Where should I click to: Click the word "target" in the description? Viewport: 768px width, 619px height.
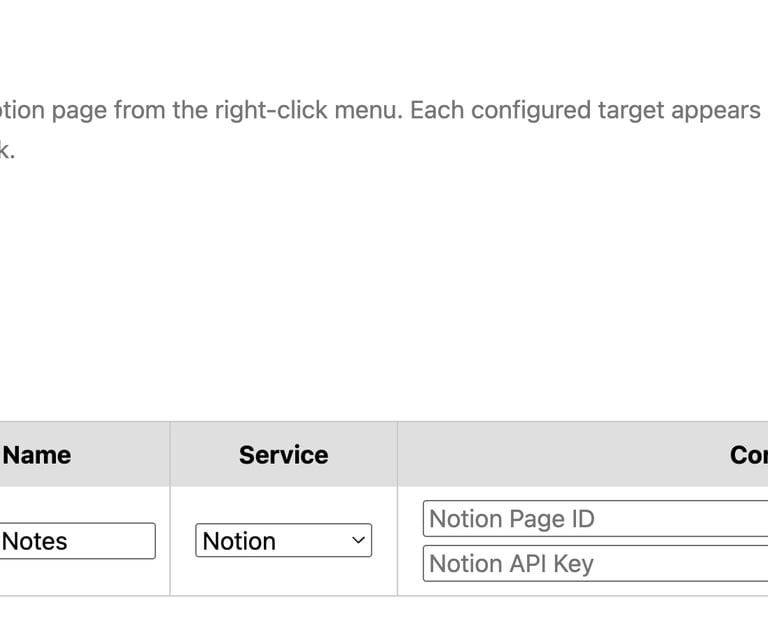[x=632, y=110]
